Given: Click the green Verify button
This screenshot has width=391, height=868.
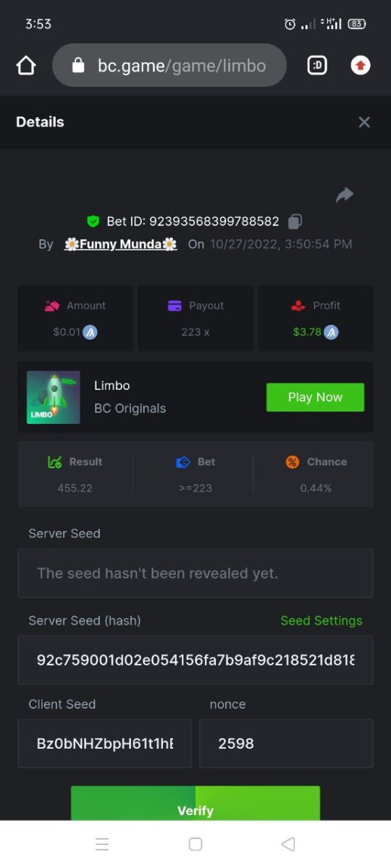Looking at the screenshot, I should [x=195, y=804].
